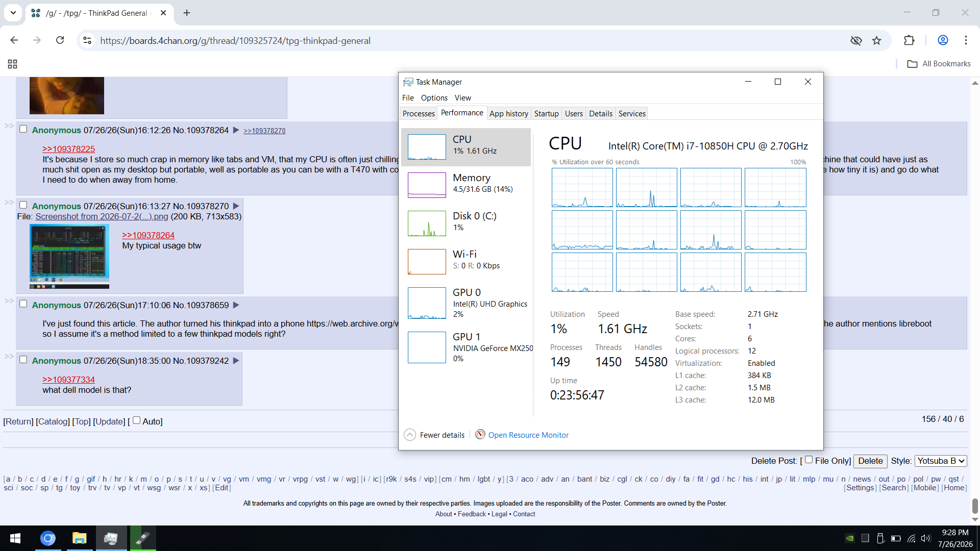Screen dimensions: 980x551
Task: Tick checkbox for post No.109379242
Action: [x=23, y=360]
